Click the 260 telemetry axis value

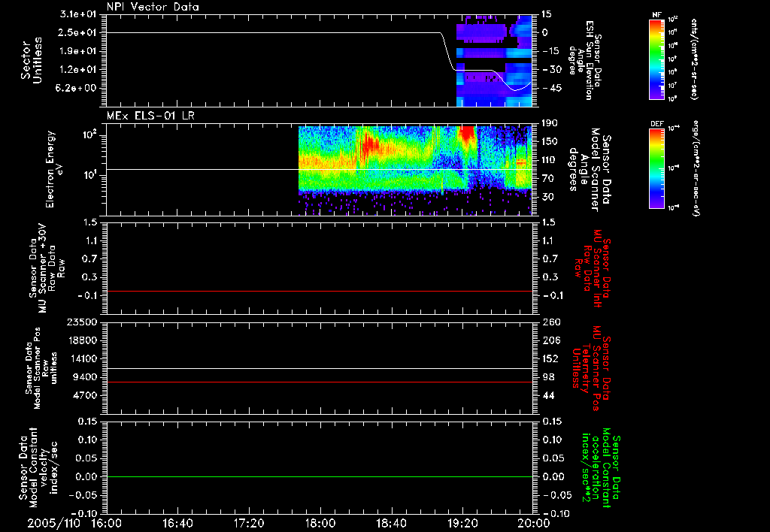551,322
